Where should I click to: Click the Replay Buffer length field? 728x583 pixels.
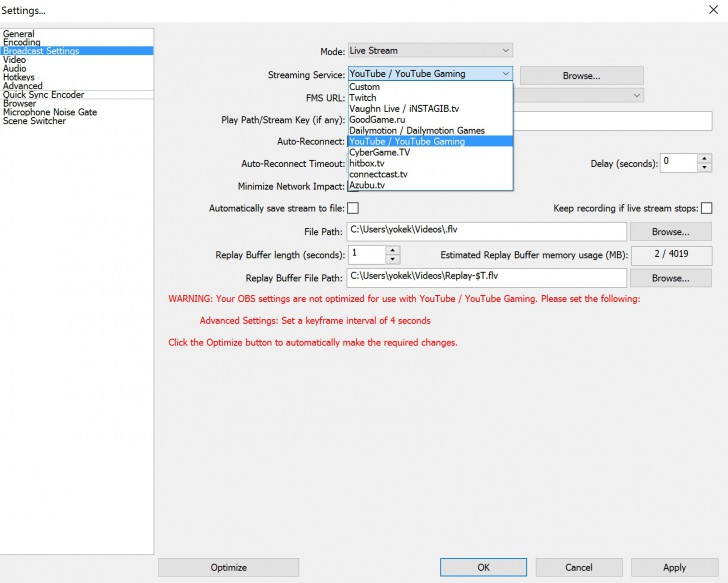click(x=366, y=255)
